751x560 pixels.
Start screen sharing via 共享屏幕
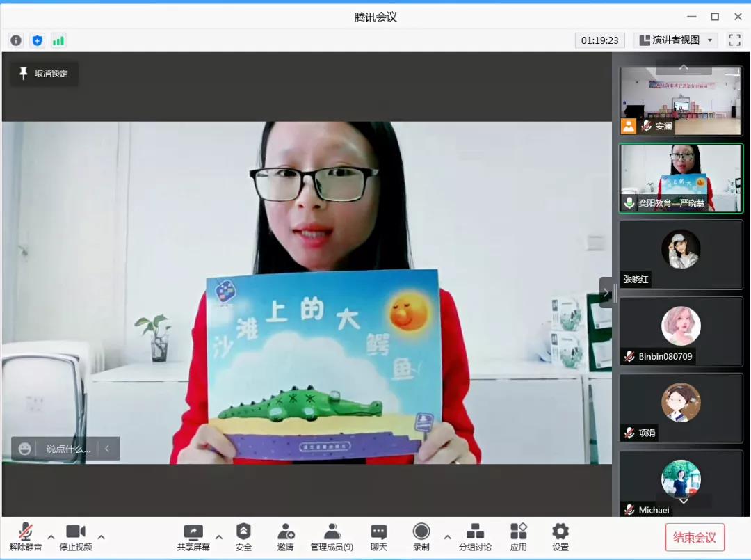193,536
